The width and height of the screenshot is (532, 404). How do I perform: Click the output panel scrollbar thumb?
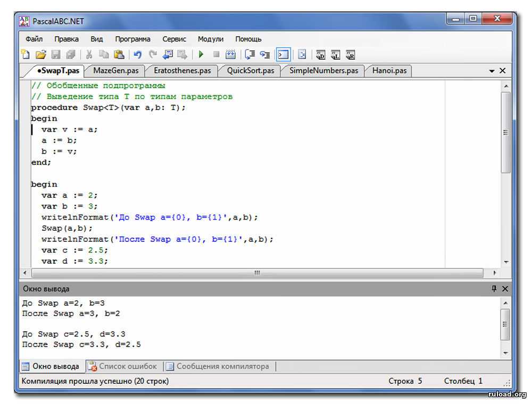pos(505,324)
